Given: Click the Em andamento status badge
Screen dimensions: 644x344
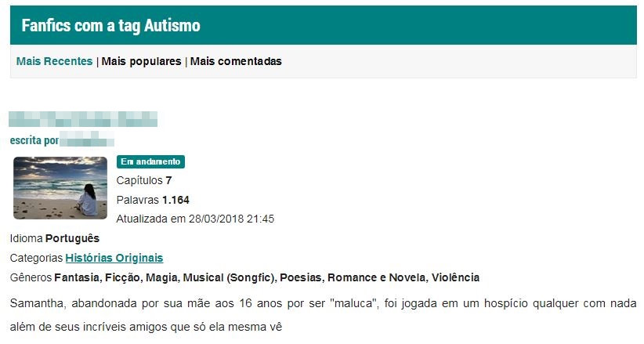Looking at the screenshot, I should (x=150, y=161).
